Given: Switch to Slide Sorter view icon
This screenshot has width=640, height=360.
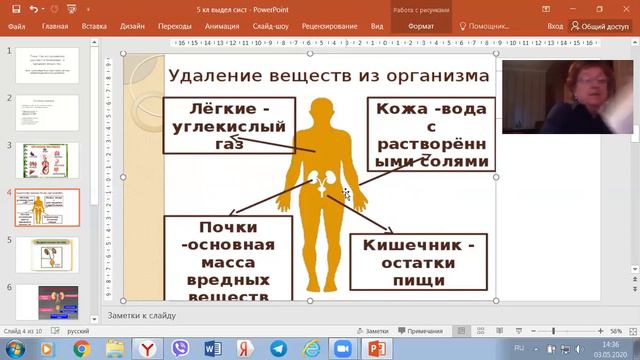Looking at the screenshot, I should tap(480, 331).
